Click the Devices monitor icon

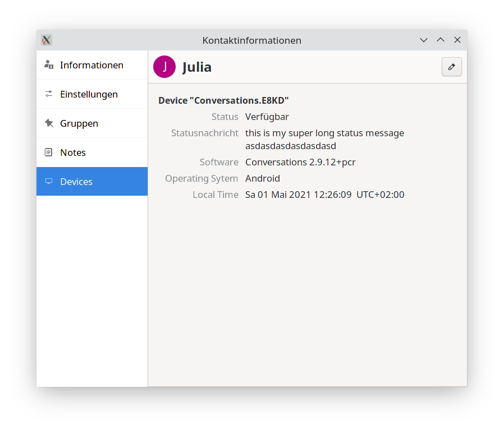pyautogui.click(x=49, y=182)
